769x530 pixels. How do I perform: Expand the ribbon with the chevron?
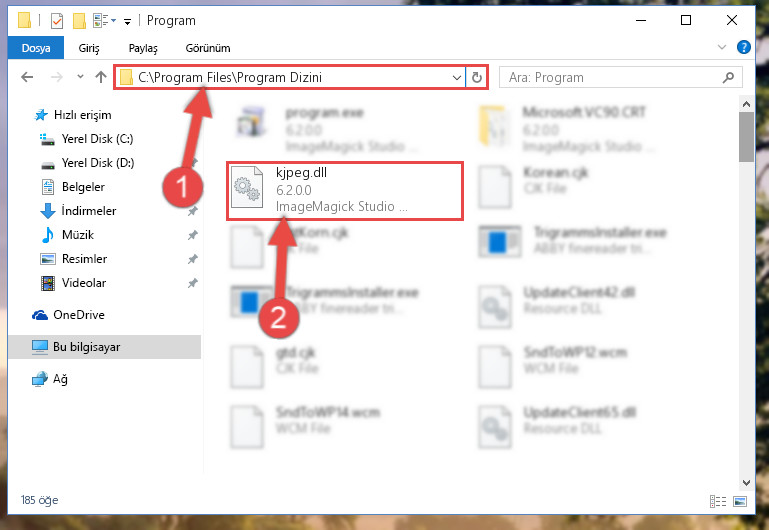tap(721, 48)
